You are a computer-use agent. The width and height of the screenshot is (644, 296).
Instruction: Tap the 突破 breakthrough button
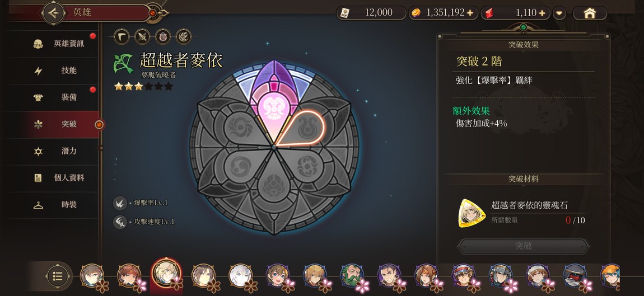pos(523,246)
